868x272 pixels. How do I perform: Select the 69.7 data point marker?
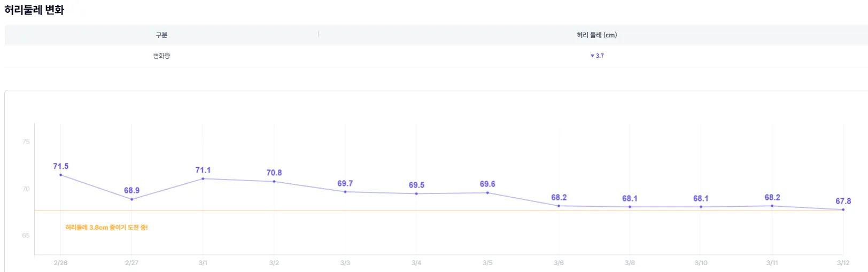[x=345, y=192]
